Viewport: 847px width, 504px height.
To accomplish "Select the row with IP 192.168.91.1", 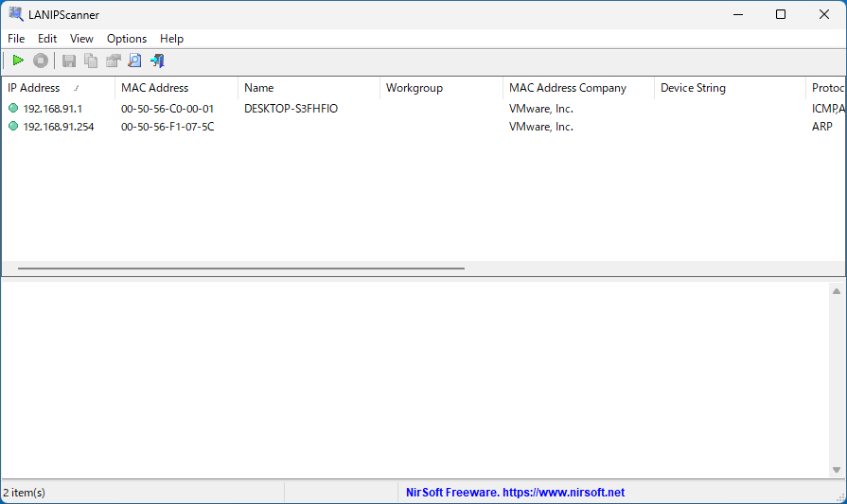I will [x=424, y=109].
